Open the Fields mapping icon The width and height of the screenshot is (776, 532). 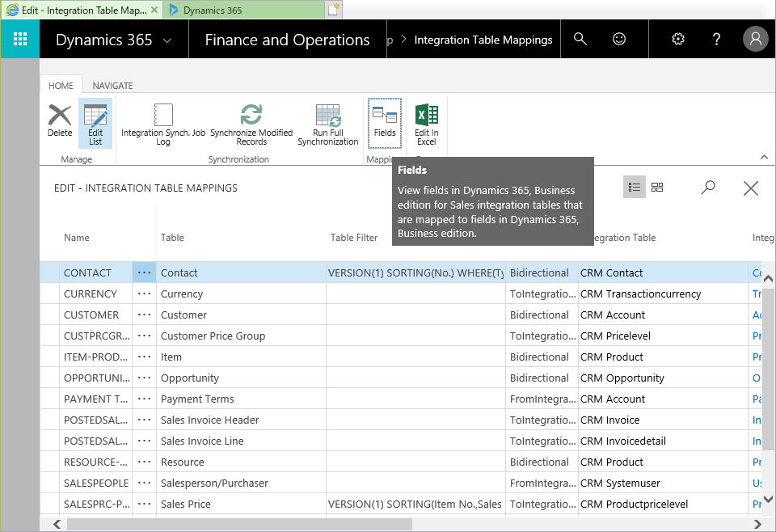[x=385, y=123]
